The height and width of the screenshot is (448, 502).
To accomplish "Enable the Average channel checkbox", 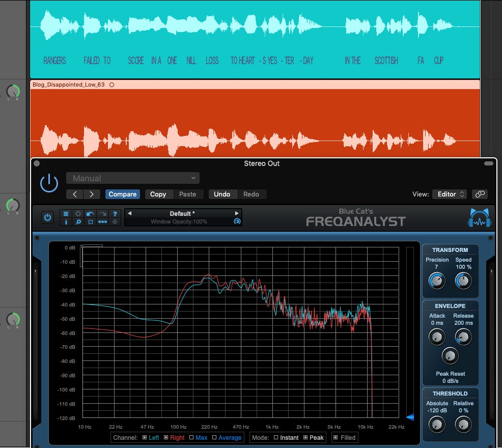I will click(214, 437).
